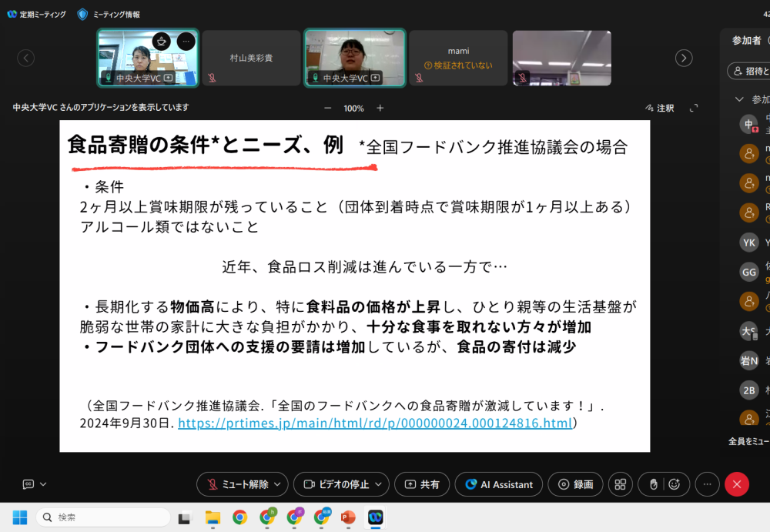Open the 注釈 annotation tool
Screen dimensions: 770x532
tap(659, 109)
